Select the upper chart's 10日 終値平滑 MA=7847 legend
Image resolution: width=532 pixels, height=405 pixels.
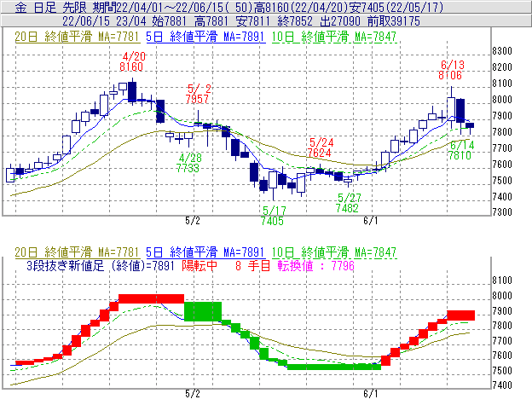pos(334,37)
